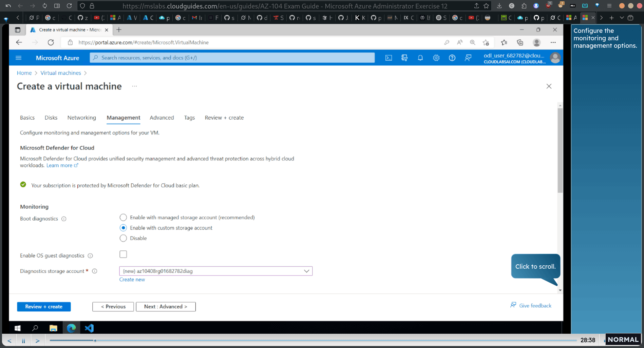Refresh the Azure portal page in Edge
644x348 pixels.
[x=51, y=42]
